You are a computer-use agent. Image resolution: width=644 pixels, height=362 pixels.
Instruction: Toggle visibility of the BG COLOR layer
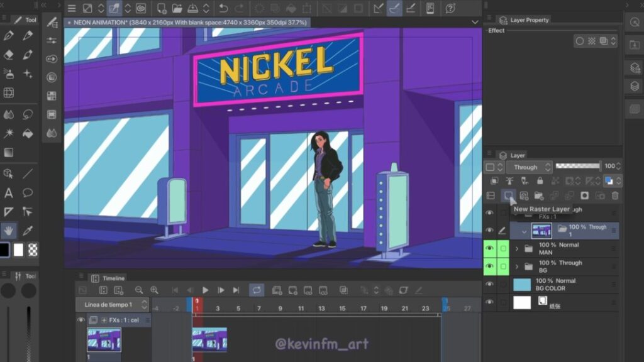[x=490, y=285]
